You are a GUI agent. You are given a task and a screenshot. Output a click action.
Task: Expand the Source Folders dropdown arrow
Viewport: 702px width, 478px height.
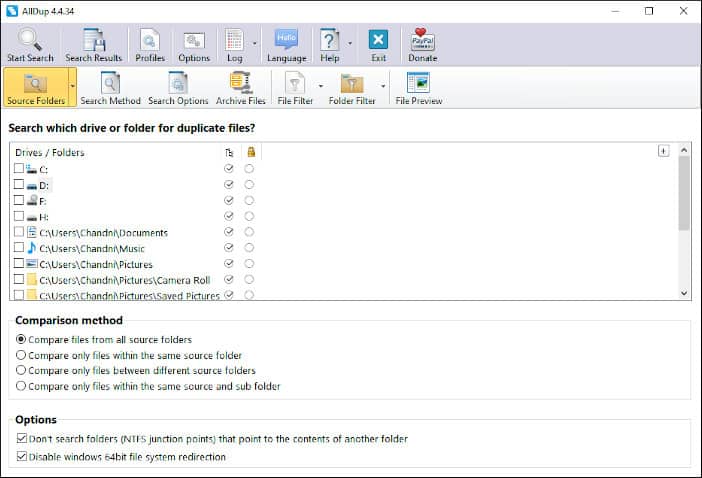(72, 86)
